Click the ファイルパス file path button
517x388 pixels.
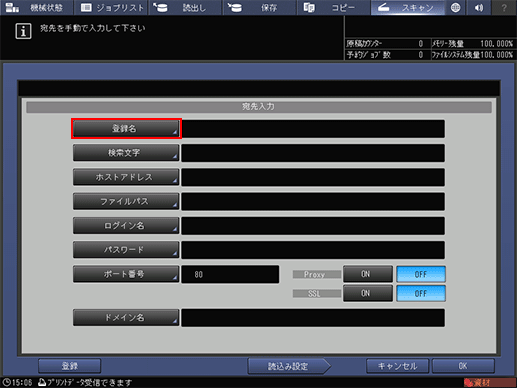pyautogui.click(x=126, y=201)
